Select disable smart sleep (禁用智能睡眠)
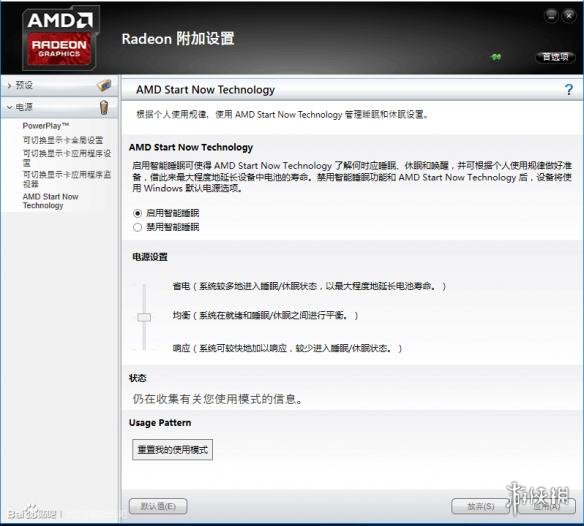This screenshot has width=584, height=526. (137, 227)
